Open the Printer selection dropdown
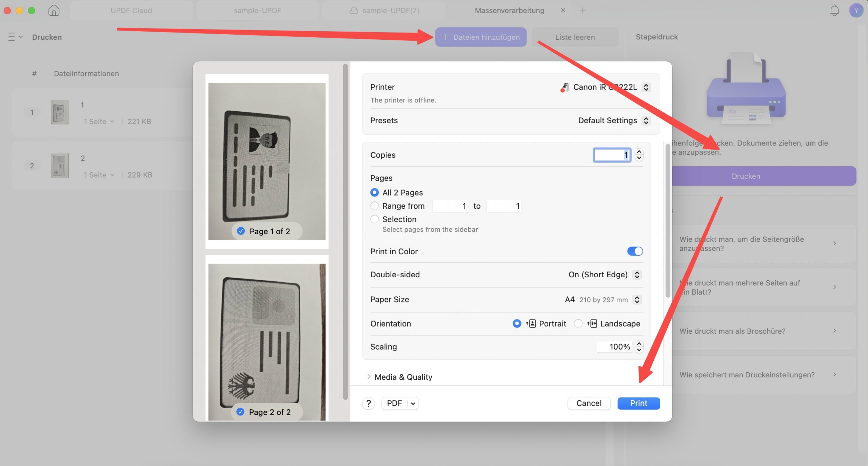Screen dimensions: 868x466 pos(646,87)
